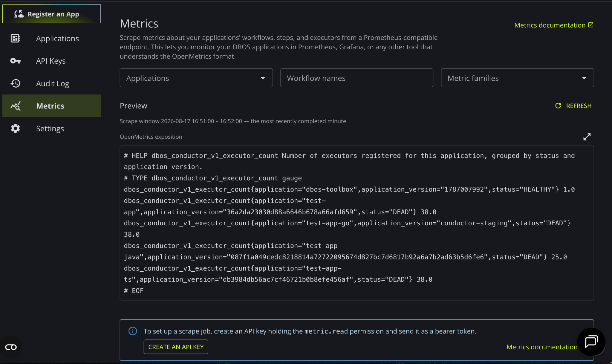Viewport: 612px width, 364px height.
Task: Click the key icon next to API Keys
Action: pos(16,61)
